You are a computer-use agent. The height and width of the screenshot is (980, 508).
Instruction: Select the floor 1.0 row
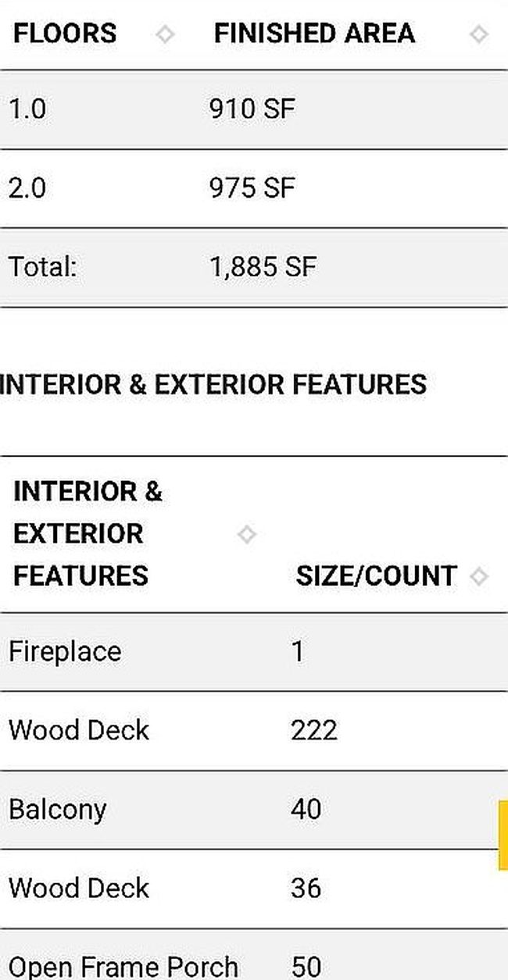[254, 109]
